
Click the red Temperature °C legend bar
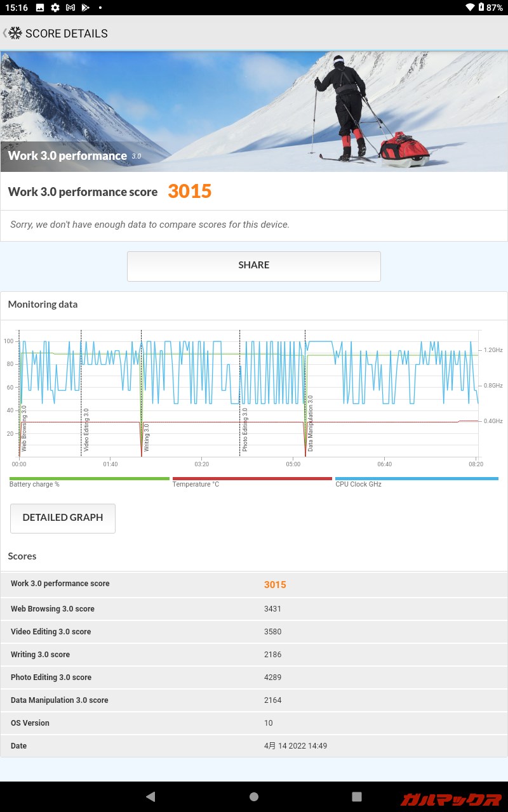(x=252, y=479)
